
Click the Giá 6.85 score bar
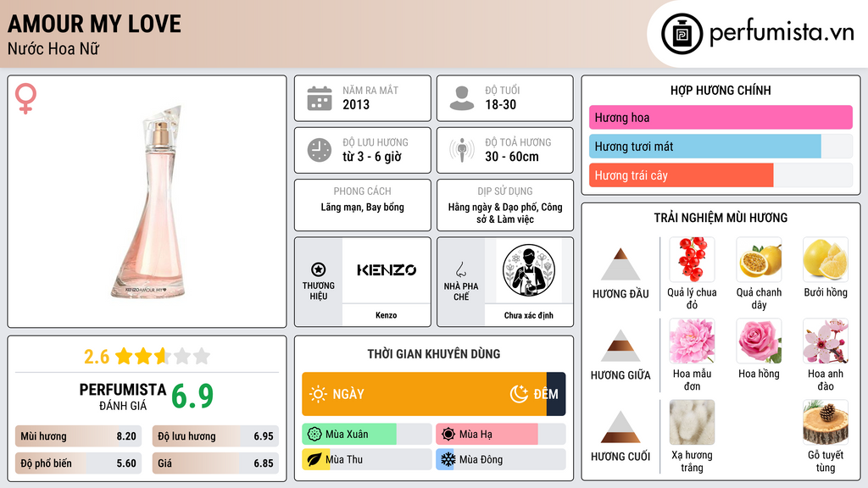click(x=215, y=463)
